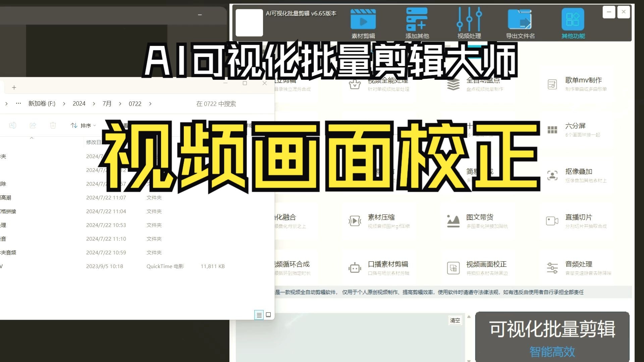Expand the chevron after 2024 in path

(x=94, y=104)
